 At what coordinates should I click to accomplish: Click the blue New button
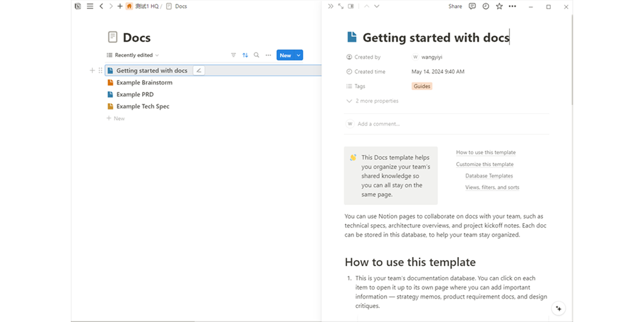pos(285,55)
